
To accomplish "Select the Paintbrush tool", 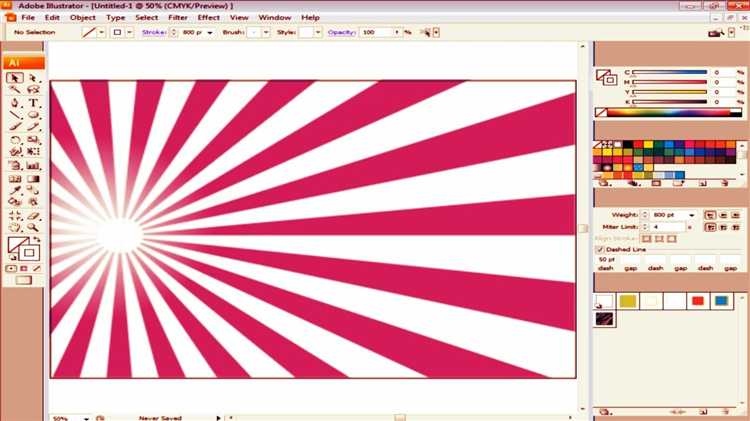I will coord(15,127).
